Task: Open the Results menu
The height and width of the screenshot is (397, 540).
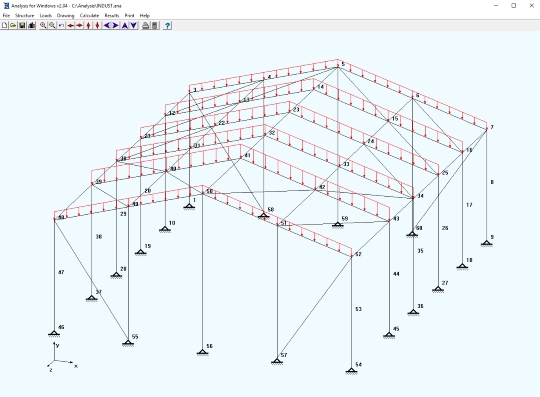Action: (112, 15)
